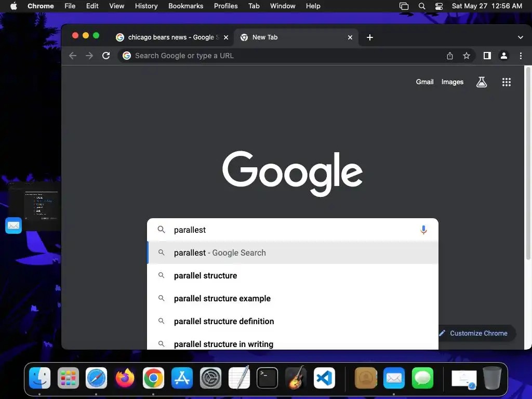532x399 pixels.
Task: Launch GarageBand from the Dock
Action: (296, 377)
